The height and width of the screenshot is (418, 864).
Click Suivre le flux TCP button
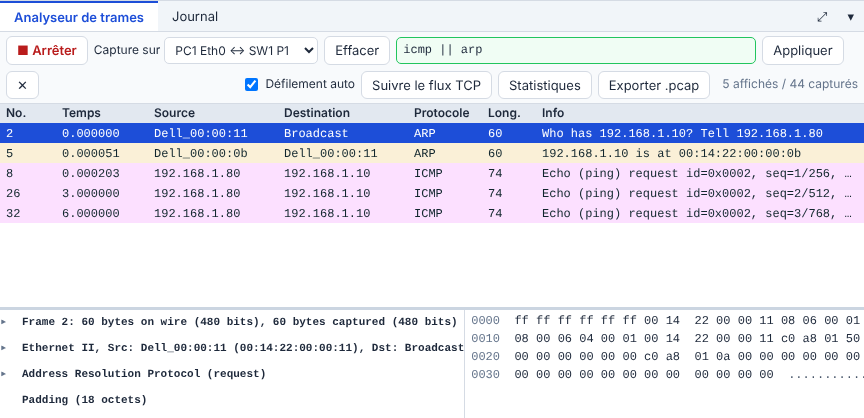coord(426,85)
